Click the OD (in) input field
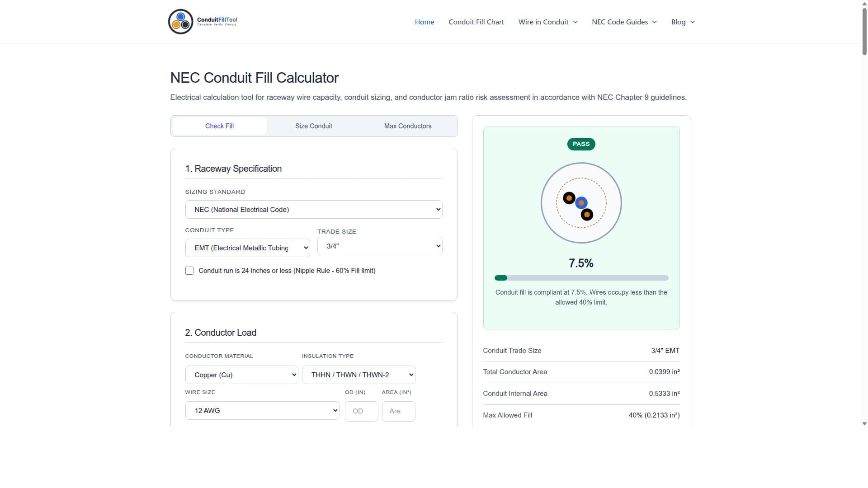The height and width of the screenshot is (488, 868). coord(362,411)
